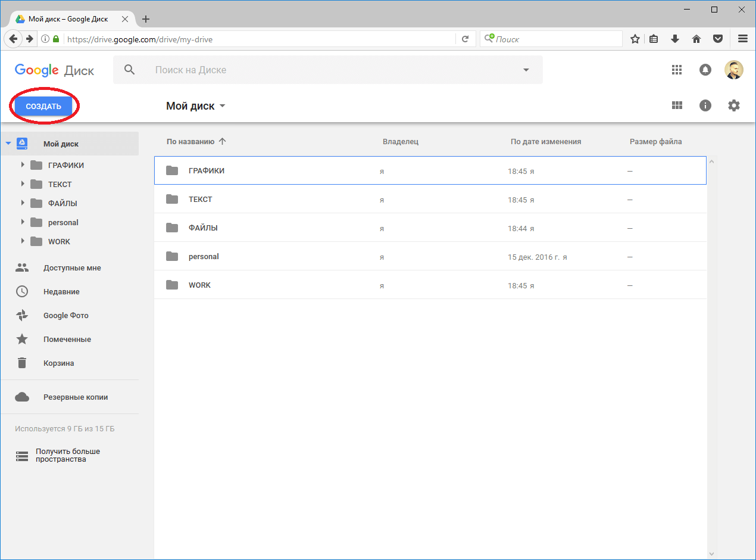The image size is (756, 560).
Task: Open Google apps grid launcher
Action: coord(676,70)
